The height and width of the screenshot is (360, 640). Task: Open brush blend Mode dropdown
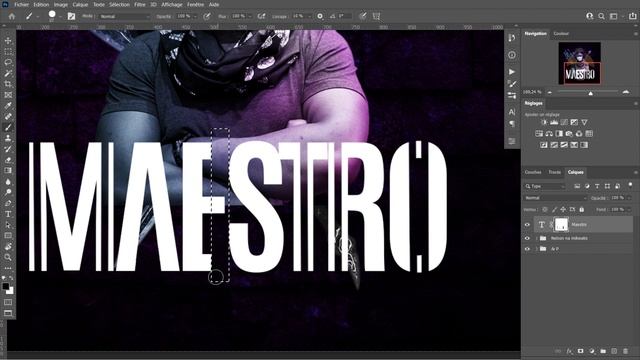[124, 16]
